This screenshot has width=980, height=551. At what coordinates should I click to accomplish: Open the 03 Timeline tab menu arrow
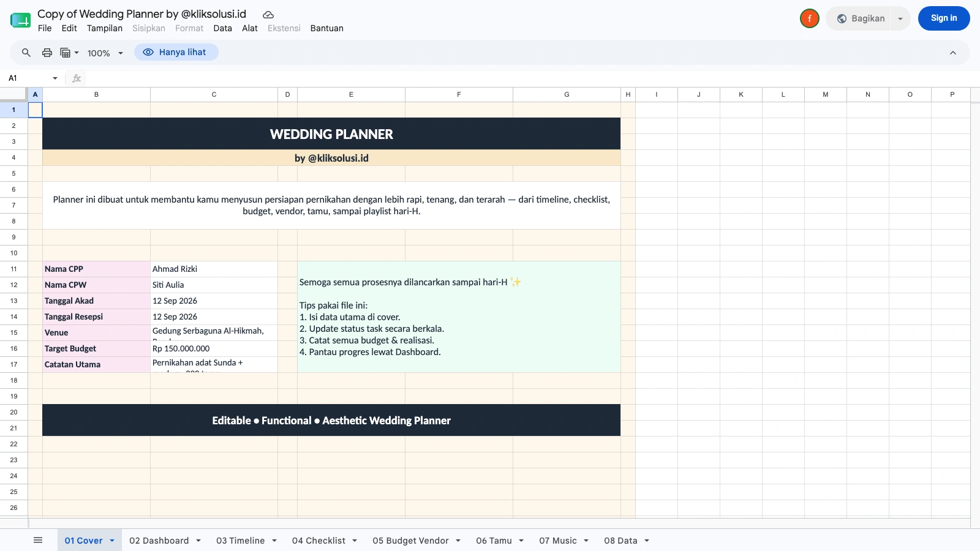[x=274, y=541]
